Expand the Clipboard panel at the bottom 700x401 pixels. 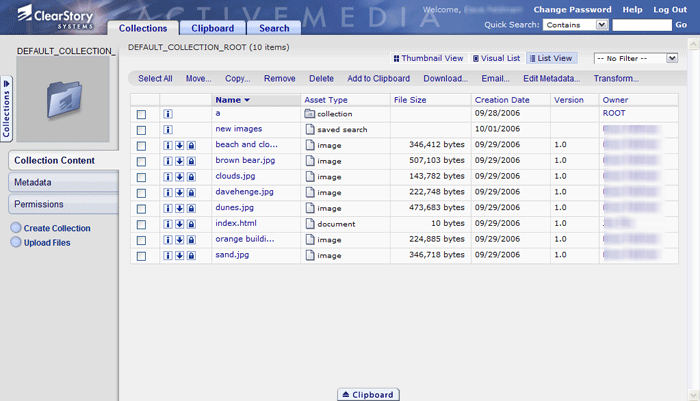(x=367, y=394)
